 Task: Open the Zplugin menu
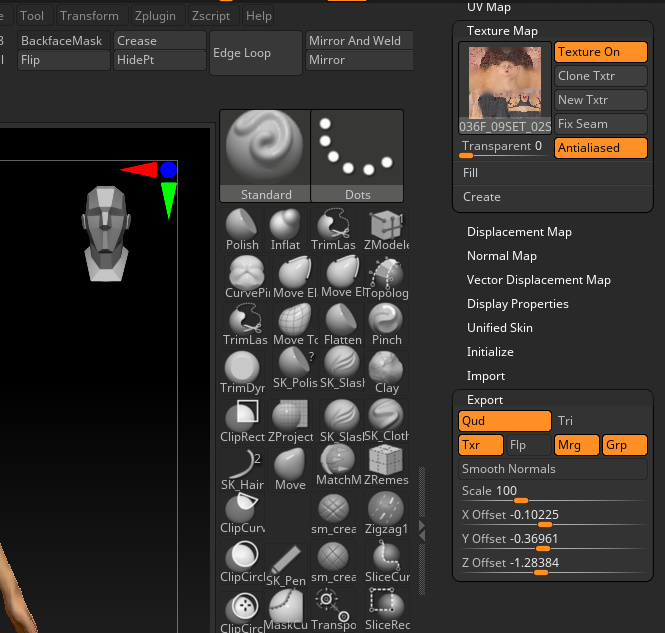(x=154, y=16)
